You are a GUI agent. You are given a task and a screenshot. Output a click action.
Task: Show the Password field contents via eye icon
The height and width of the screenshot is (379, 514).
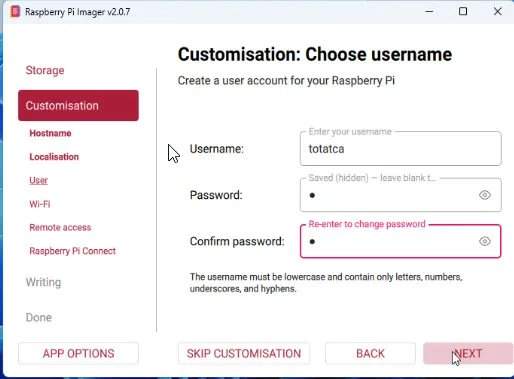pyautogui.click(x=485, y=195)
